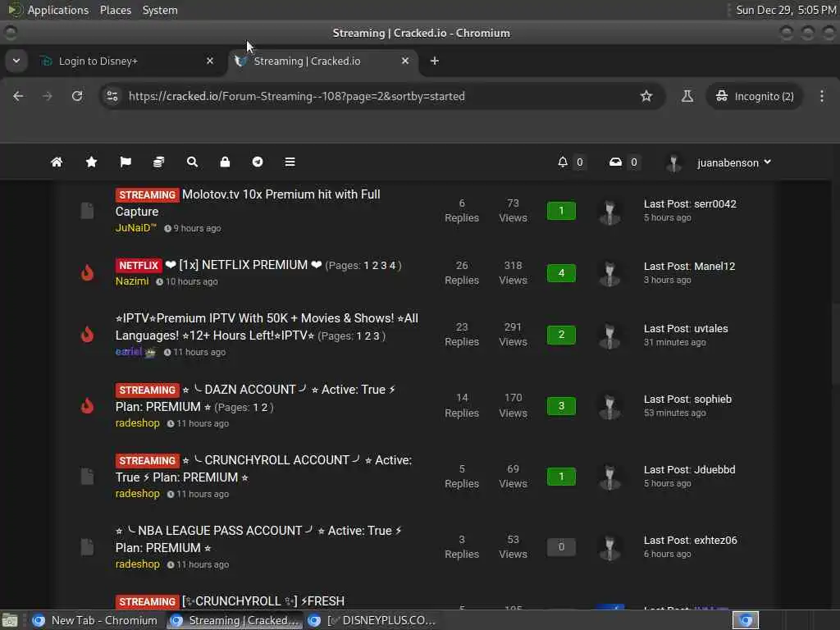The image size is (840, 630).
Task: Close the Login to Disney+ tab
Action: click(x=210, y=61)
